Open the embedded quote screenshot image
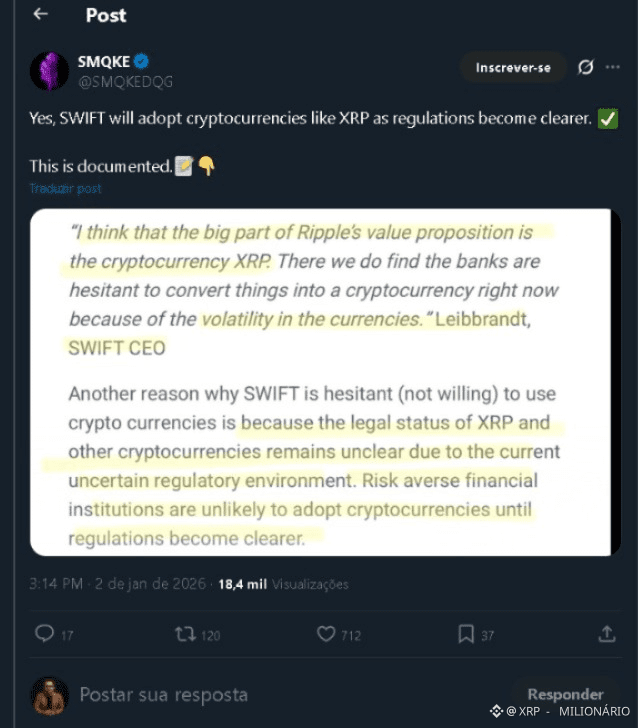This screenshot has height=728, width=638. click(318, 381)
